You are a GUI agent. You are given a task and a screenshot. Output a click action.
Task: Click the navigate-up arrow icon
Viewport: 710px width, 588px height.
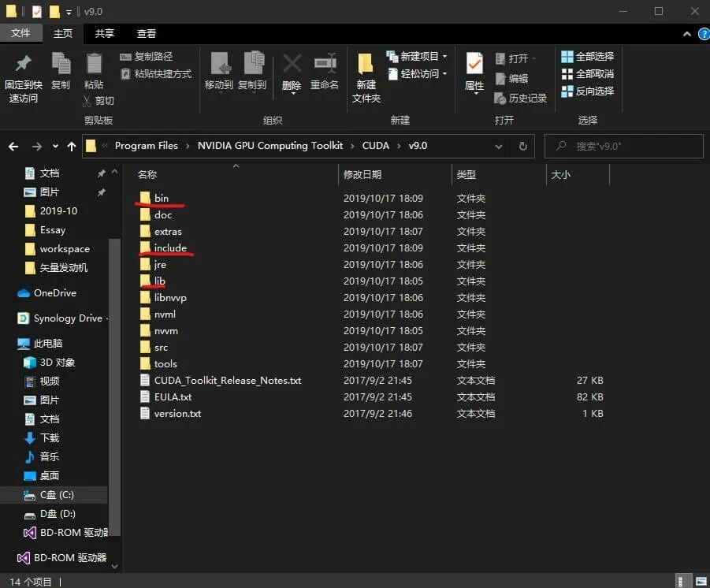point(72,145)
